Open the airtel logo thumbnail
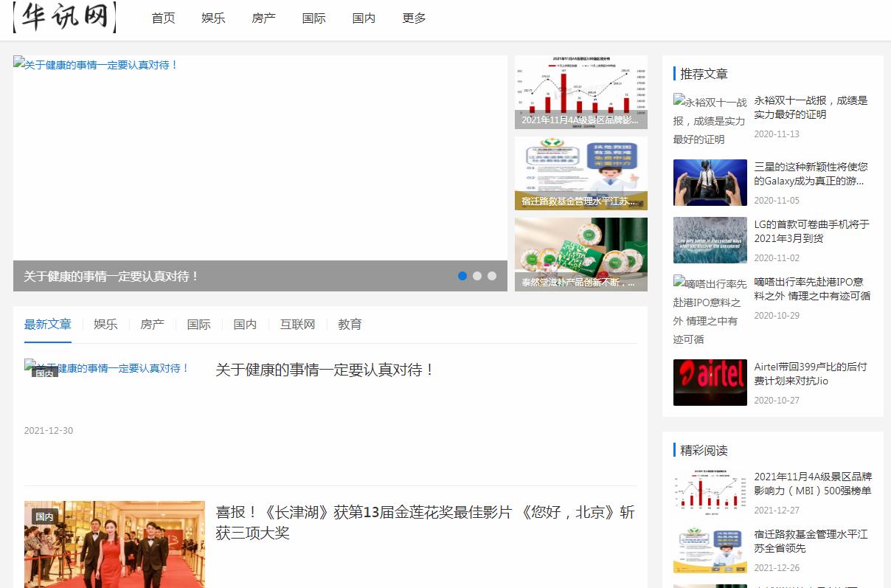Image resolution: width=891 pixels, height=588 pixels. [x=710, y=382]
